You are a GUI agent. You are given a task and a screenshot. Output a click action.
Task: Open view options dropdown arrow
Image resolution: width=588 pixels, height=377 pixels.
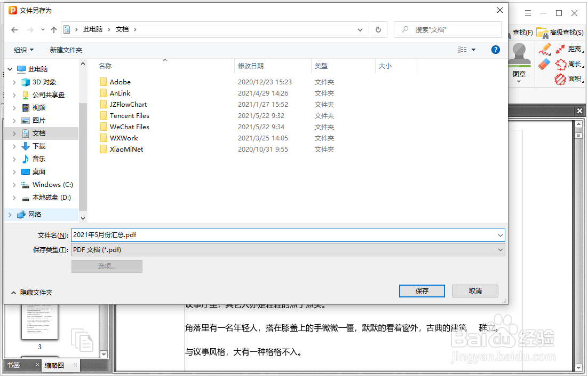tap(473, 50)
